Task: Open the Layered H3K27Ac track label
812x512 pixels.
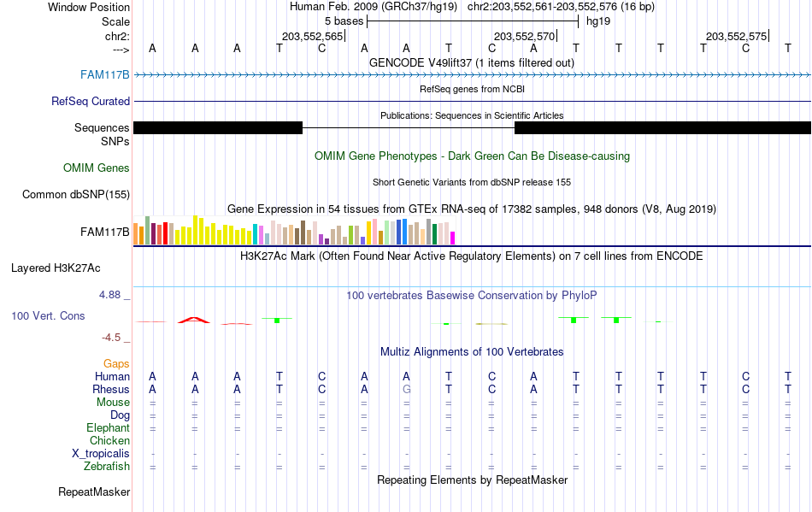Action: [56, 268]
